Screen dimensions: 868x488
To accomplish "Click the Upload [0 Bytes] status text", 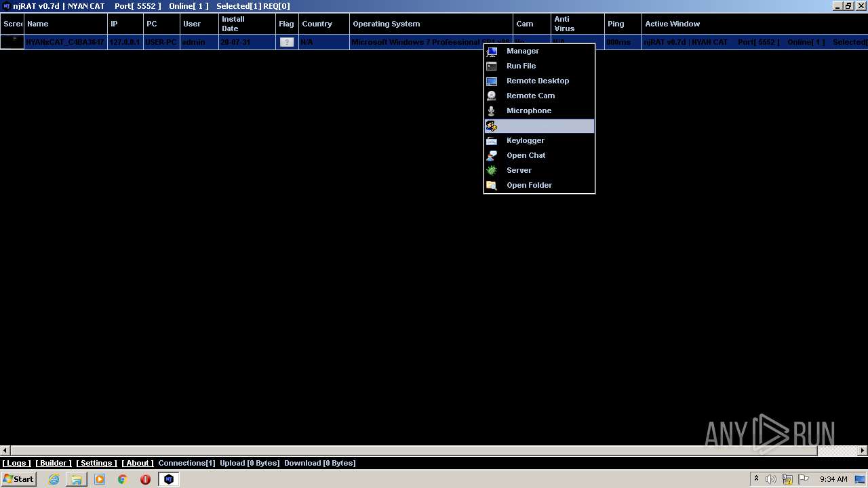I will coord(250,463).
